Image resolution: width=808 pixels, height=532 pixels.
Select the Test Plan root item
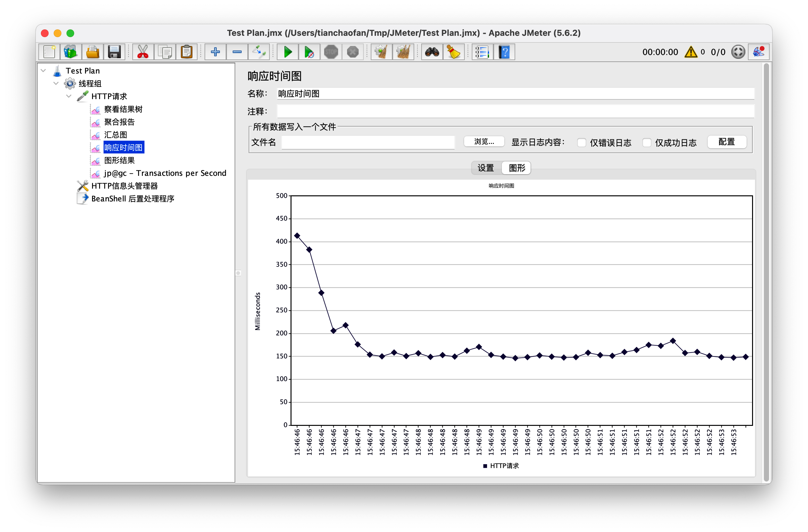click(x=83, y=71)
